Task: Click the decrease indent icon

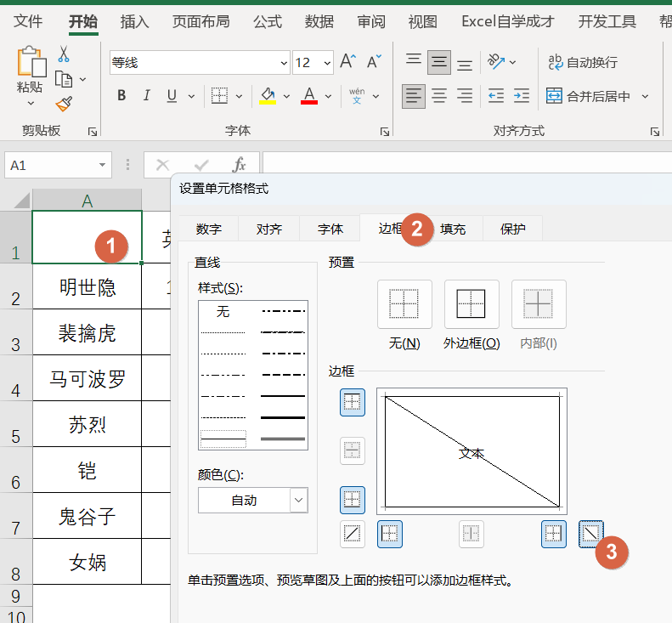Action: (496, 96)
